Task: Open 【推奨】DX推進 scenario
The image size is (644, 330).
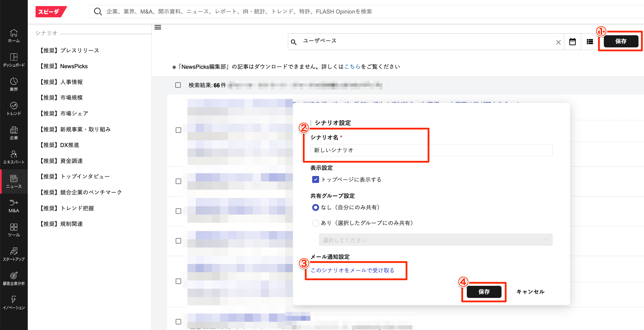Action: click(x=60, y=145)
